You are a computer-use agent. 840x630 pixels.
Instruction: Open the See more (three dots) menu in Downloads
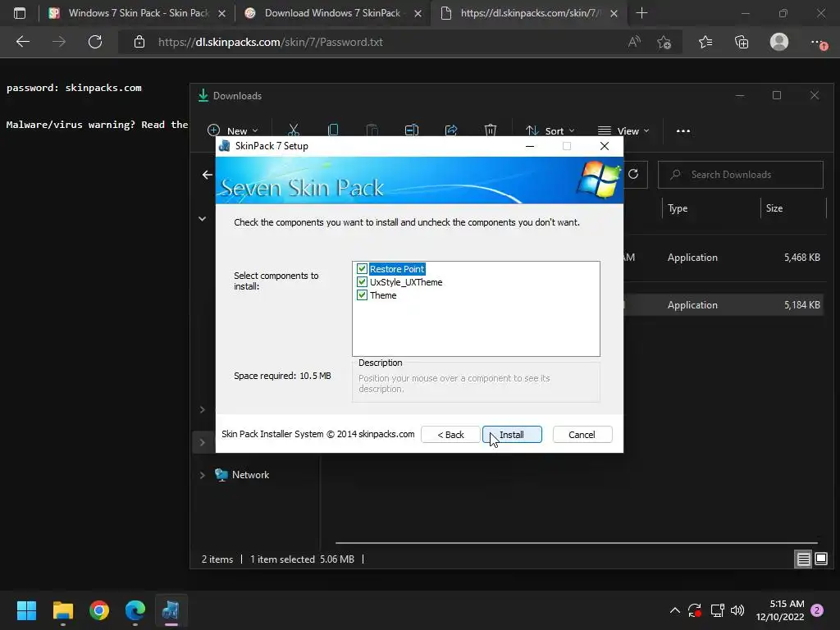[x=683, y=130]
